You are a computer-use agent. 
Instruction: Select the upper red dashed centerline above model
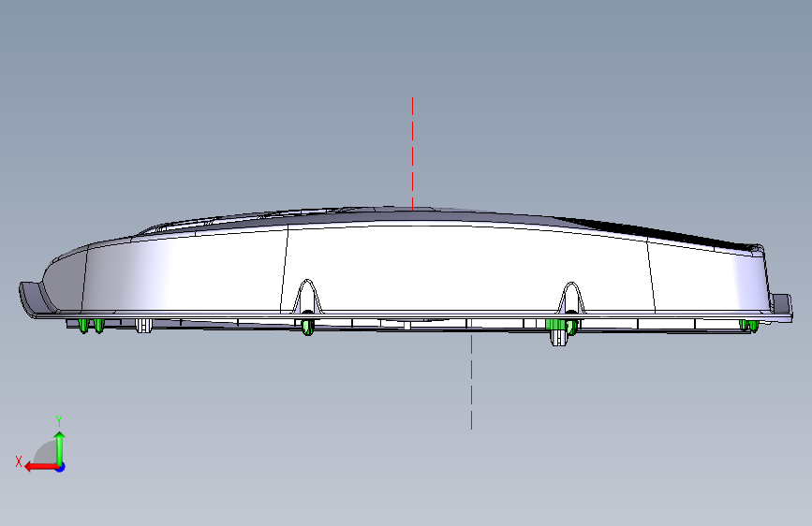413,153
